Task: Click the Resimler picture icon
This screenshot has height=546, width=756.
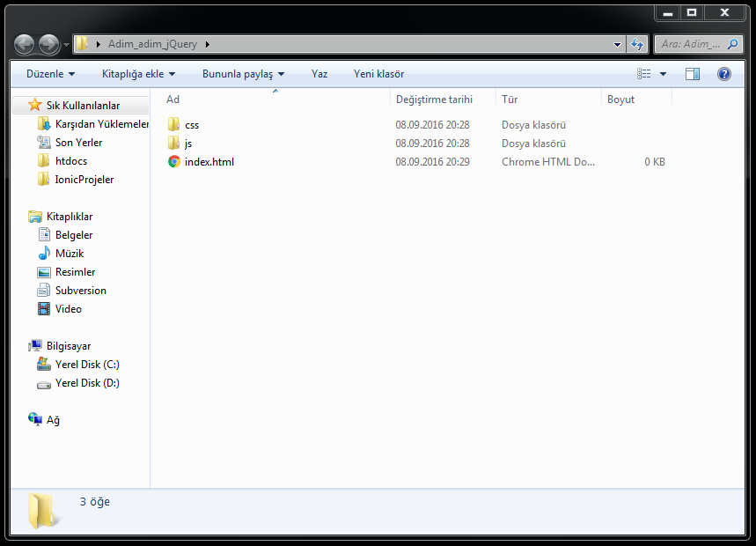Action: 44,272
